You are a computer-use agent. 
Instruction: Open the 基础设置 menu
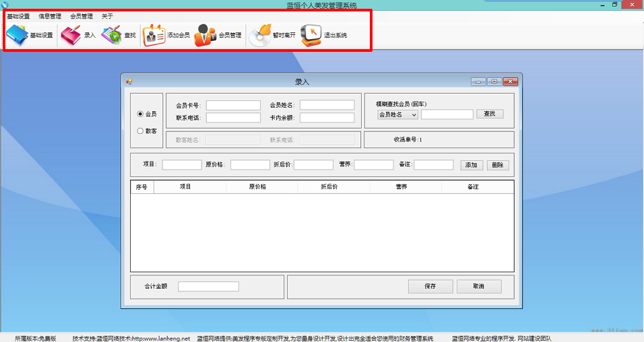pyautogui.click(x=18, y=16)
